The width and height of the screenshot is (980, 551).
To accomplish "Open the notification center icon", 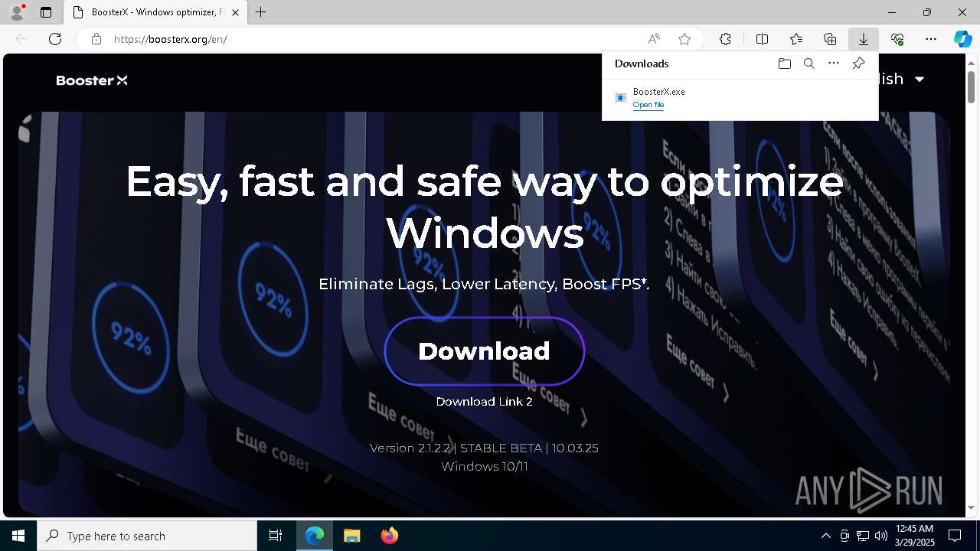I will (955, 536).
